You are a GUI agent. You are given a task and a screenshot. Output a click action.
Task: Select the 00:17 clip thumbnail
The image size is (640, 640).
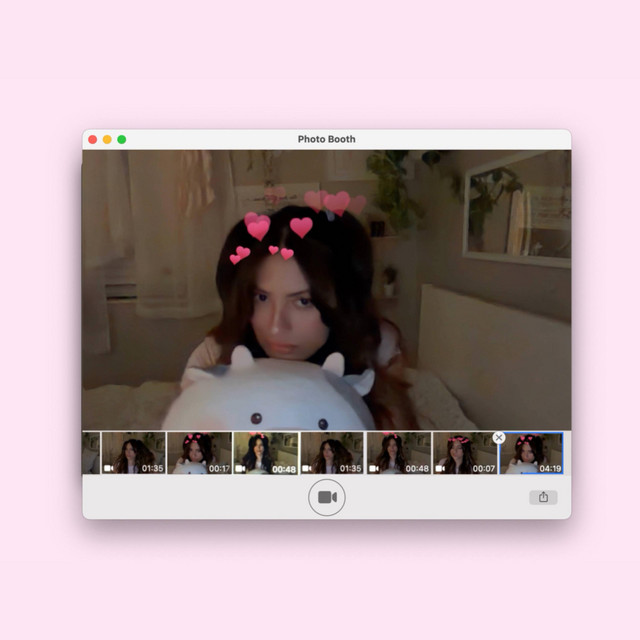200,453
